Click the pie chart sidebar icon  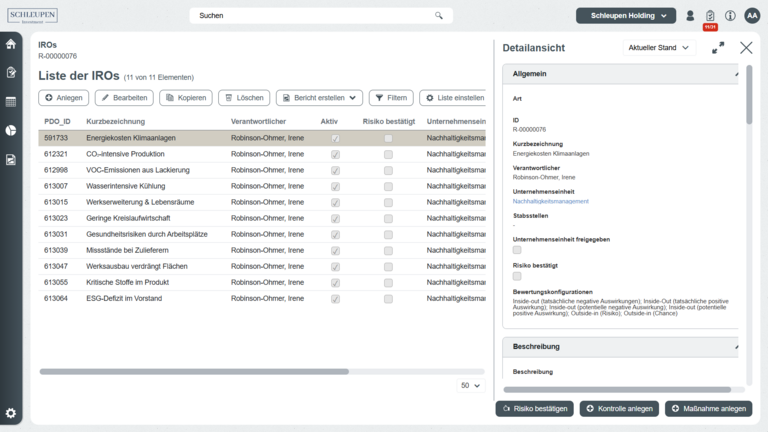click(11, 131)
